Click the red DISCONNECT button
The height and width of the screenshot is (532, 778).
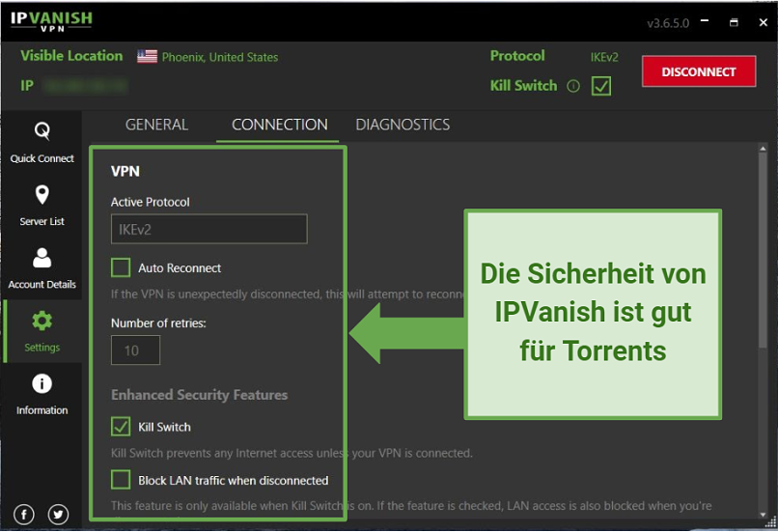coord(699,71)
